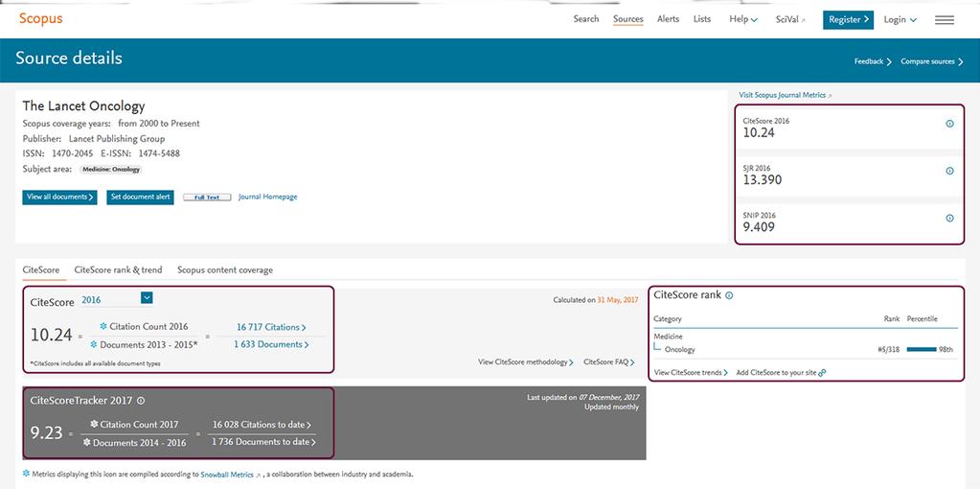Screen dimensions: 980x489
Task: Click snowflake icon next to Documents 2013 - 2015
Action: [94, 344]
